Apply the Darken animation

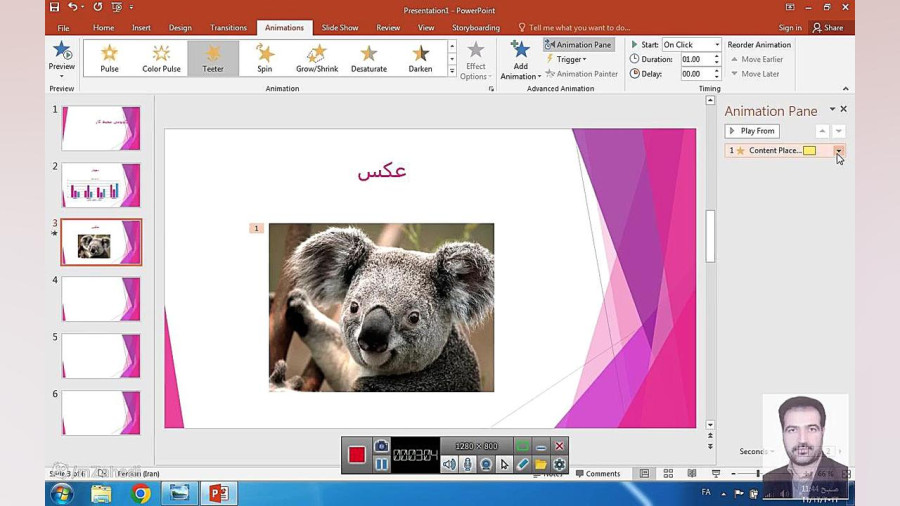(420, 59)
